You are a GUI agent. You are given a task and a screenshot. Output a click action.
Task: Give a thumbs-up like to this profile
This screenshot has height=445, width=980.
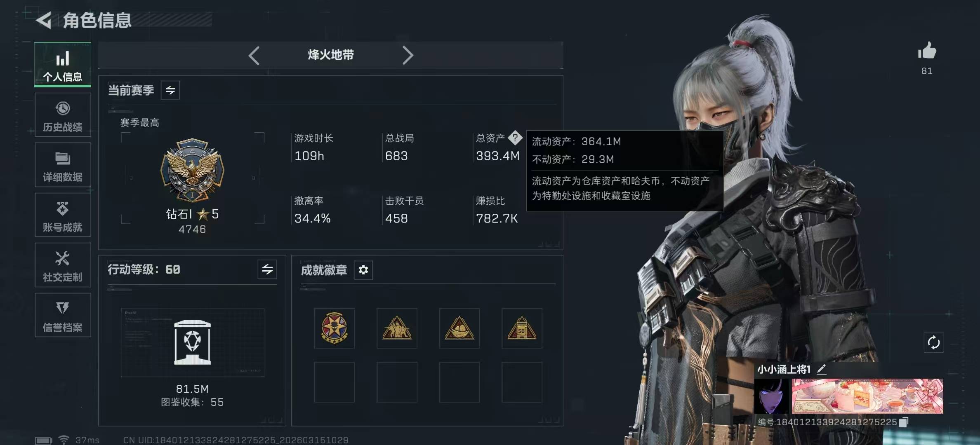tap(927, 51)
